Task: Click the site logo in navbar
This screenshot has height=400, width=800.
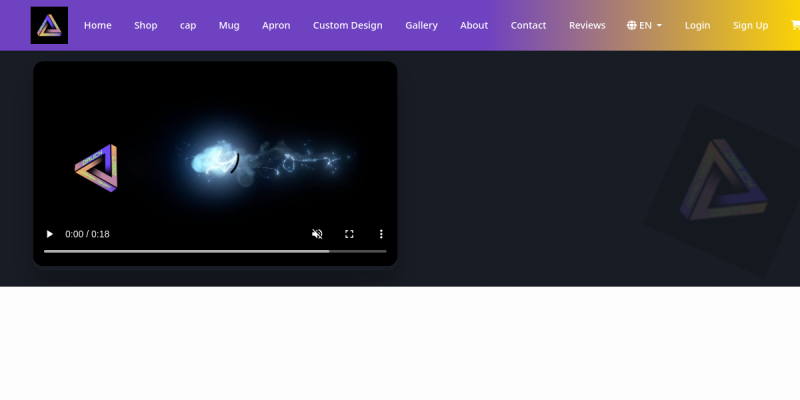Action: coord(49,25)
